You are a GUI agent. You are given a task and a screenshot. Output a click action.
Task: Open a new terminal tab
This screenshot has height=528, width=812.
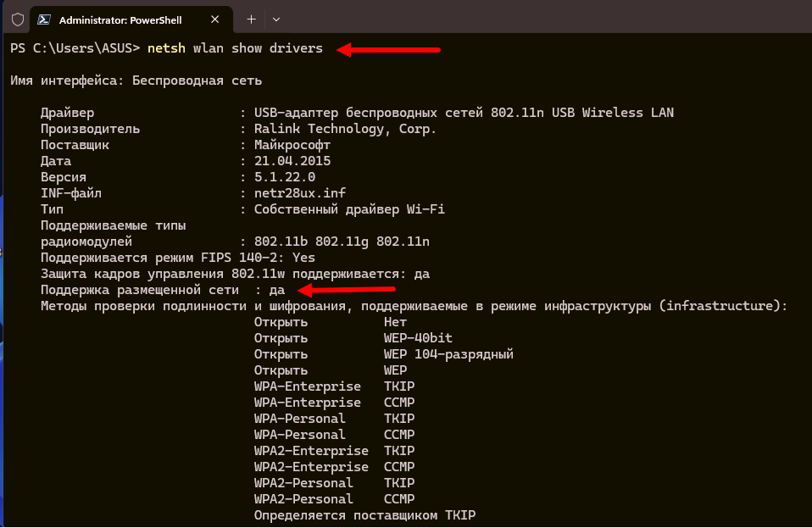pyautogui.click(x=251, y=19)
